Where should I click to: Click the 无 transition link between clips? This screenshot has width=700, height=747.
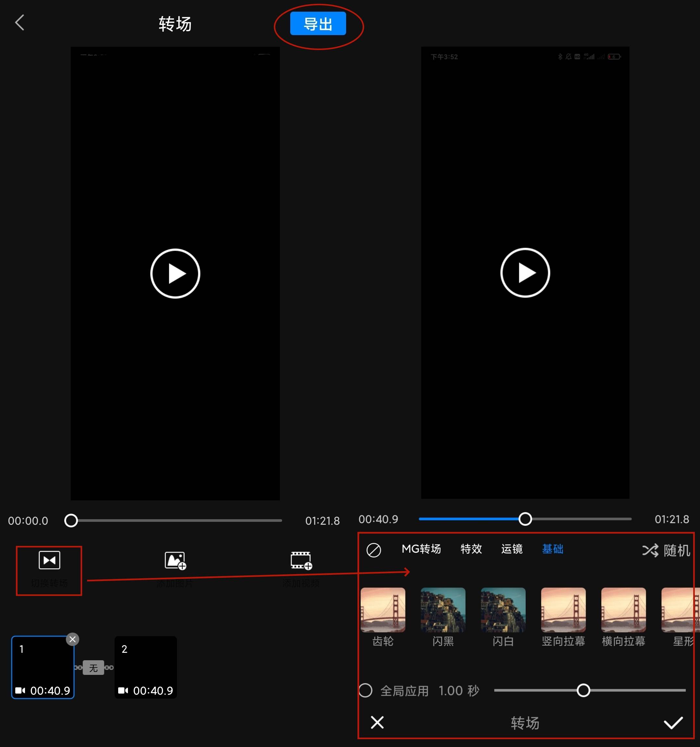pyautogui.click(x=94, y=668)
